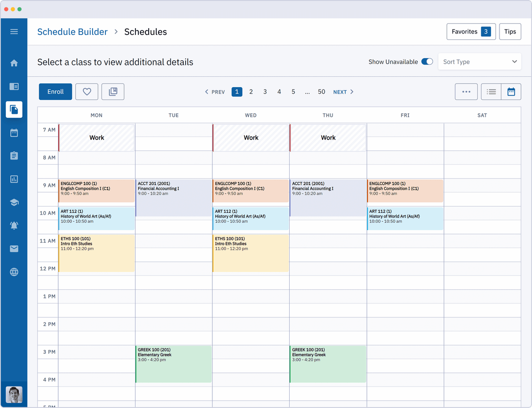
Task: Open the graduation cap sidebar icon
Action: (x=14, y=202)
